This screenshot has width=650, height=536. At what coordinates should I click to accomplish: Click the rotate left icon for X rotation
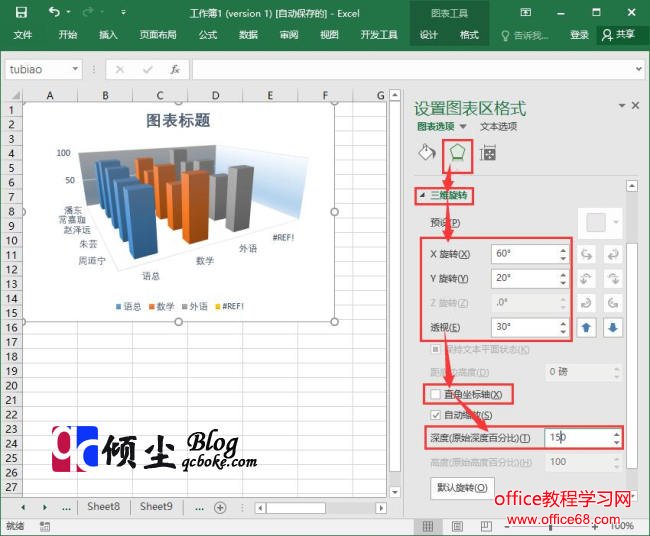[x=586, y=254]
